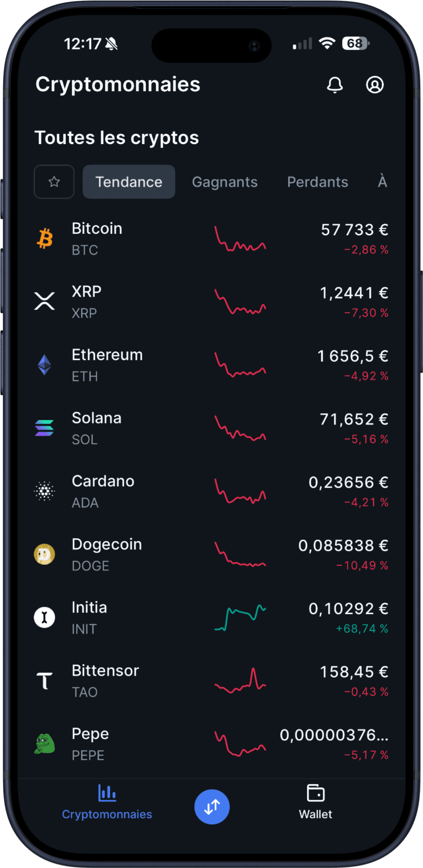
Task: Open the Cardano coin name
Action: (103, 481)
